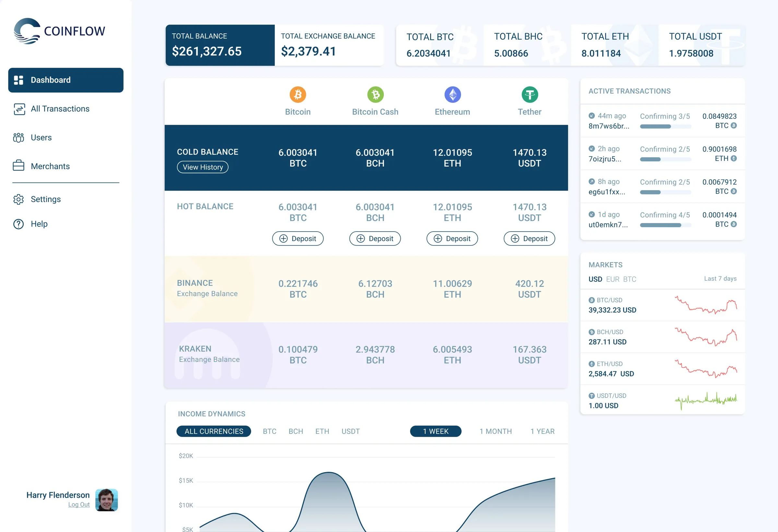778x532 pixels.
Task: Select the Ethereum coin icon
Action: click(x=453, y=95)
